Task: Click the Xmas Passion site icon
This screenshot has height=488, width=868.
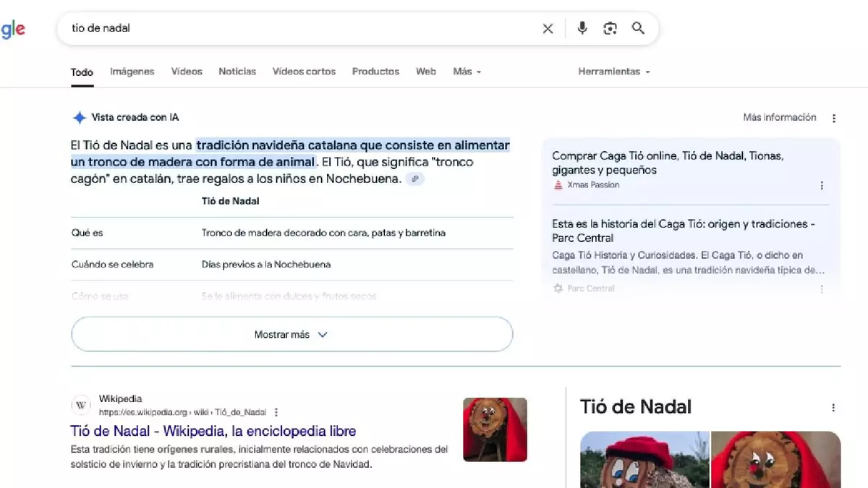Action: click(558, 185)
